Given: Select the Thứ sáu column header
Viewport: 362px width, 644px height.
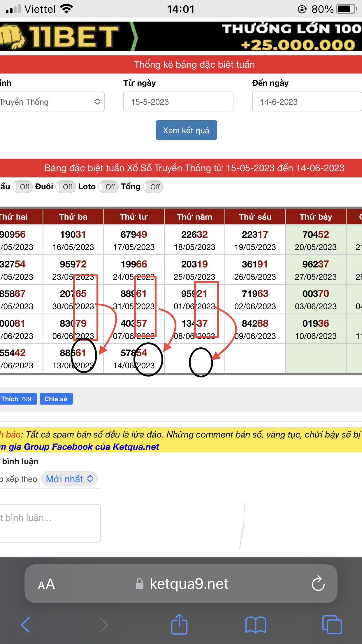Looking at the screenshot, I should coord(255,217).
